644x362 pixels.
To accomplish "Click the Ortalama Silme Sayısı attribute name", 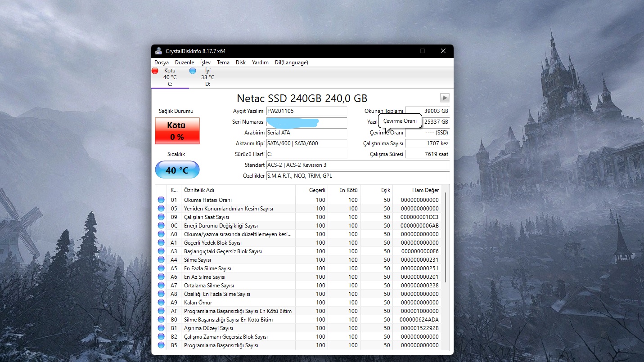I will [x=209, y=286].
